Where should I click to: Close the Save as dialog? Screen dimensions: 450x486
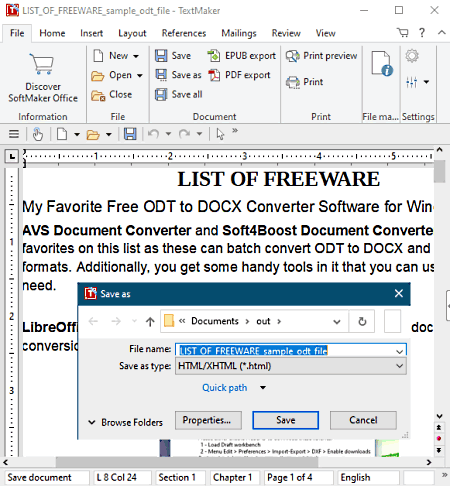399,294
